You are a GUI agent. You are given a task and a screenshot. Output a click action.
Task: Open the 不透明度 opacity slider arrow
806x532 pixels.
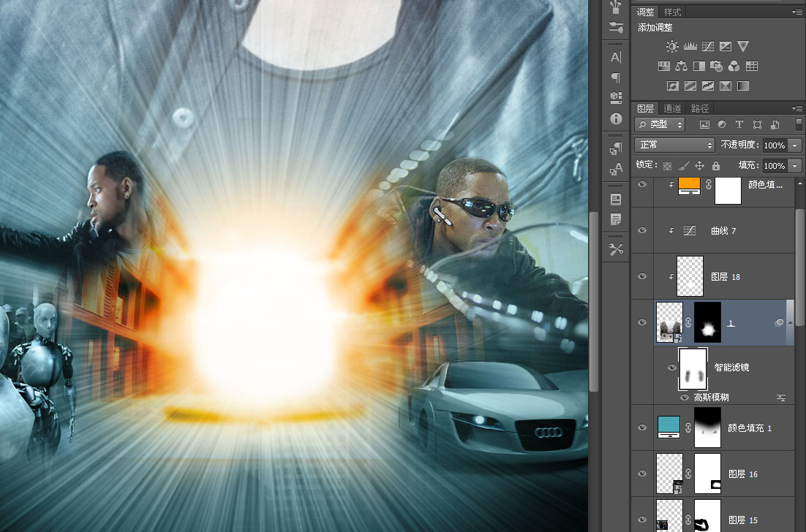[795, 145]
